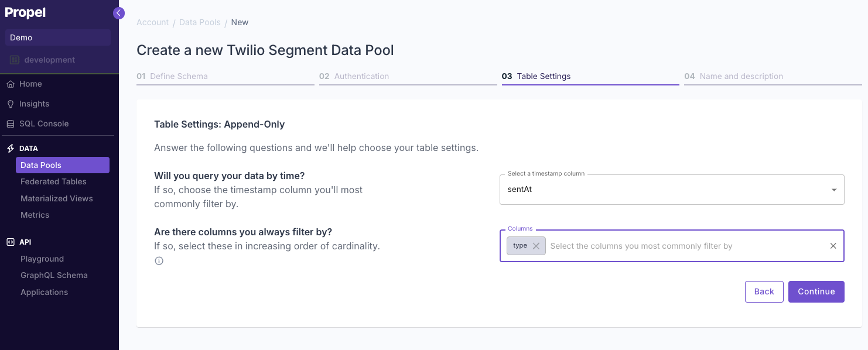Open Insights via its lightbulb icon
The width and height of the screenshot is (868, 350).
(10, 104)
